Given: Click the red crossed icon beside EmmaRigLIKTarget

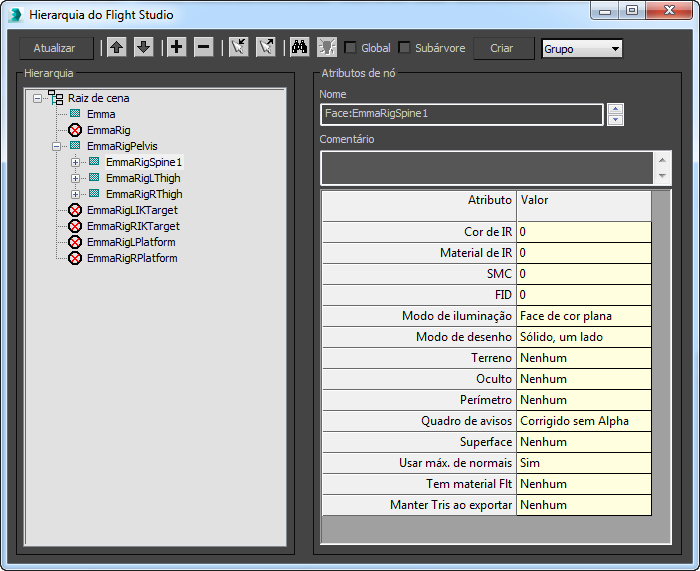Looking at the screenshot, I should (x=75, y=210).
